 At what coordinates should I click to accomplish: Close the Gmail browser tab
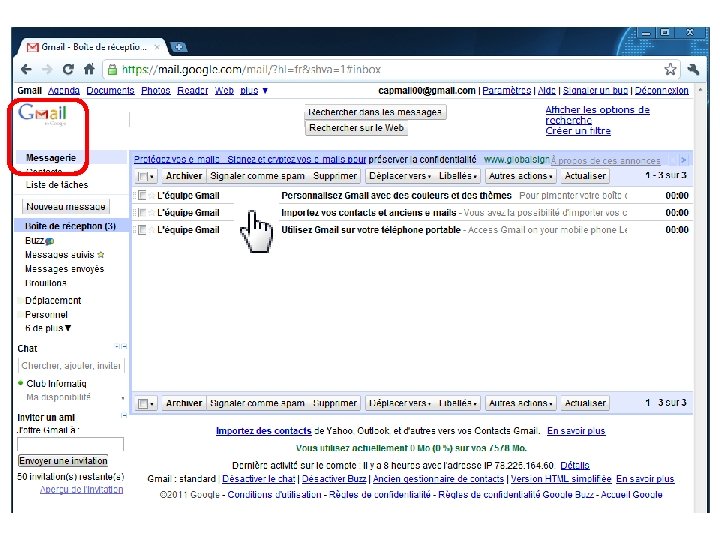coord(157,47)
